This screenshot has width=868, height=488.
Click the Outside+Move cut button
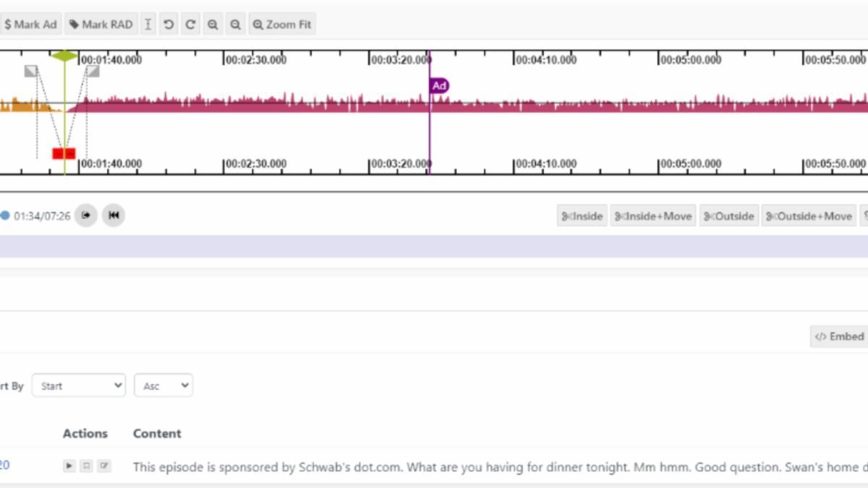coord(809,215)
